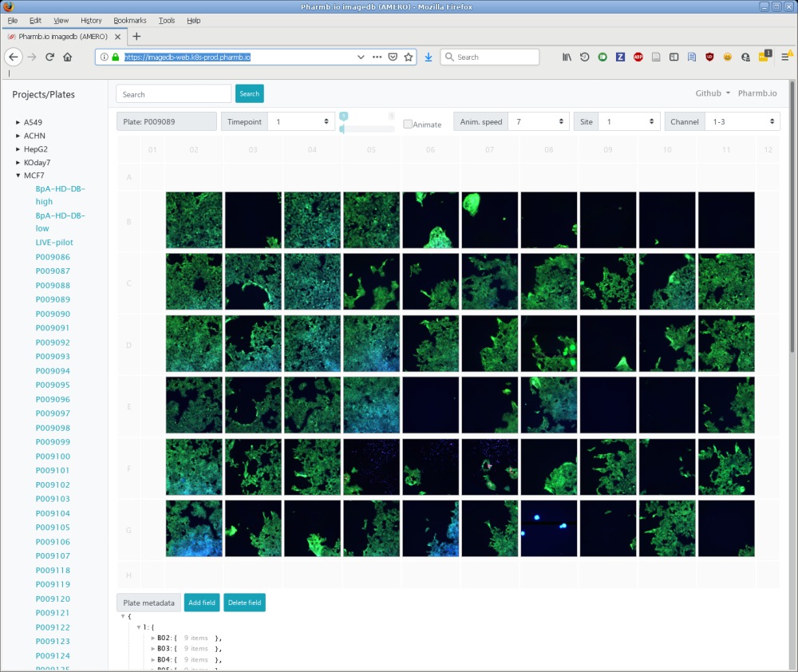Click the forward navigation arrow
The width and height of the screenshot is (798, 672).
pos(32,57)
